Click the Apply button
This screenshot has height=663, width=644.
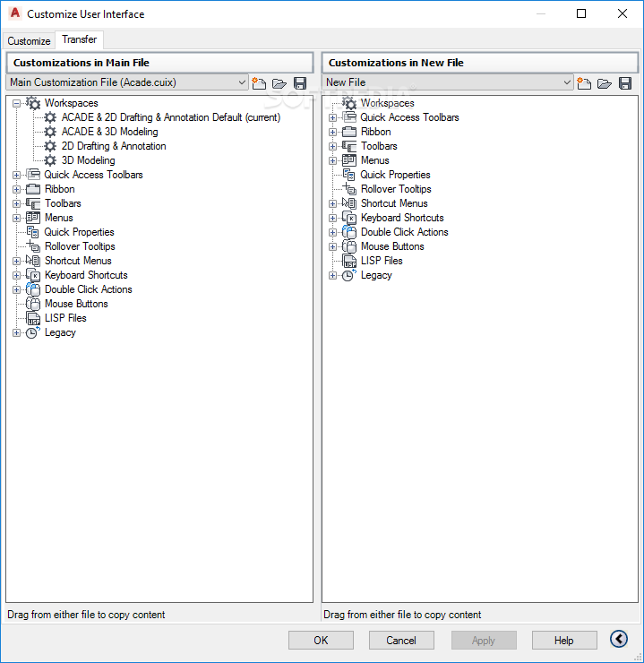484,641
